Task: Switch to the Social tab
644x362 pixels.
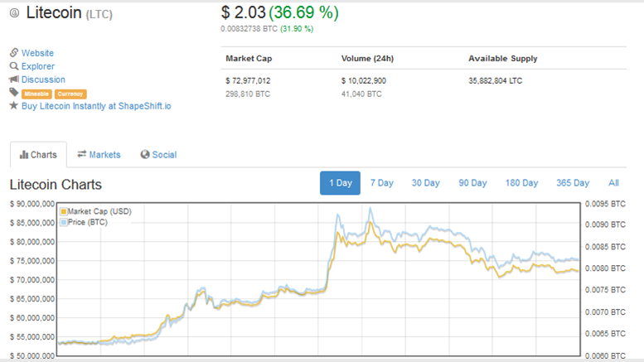Action: pos(158,155)
